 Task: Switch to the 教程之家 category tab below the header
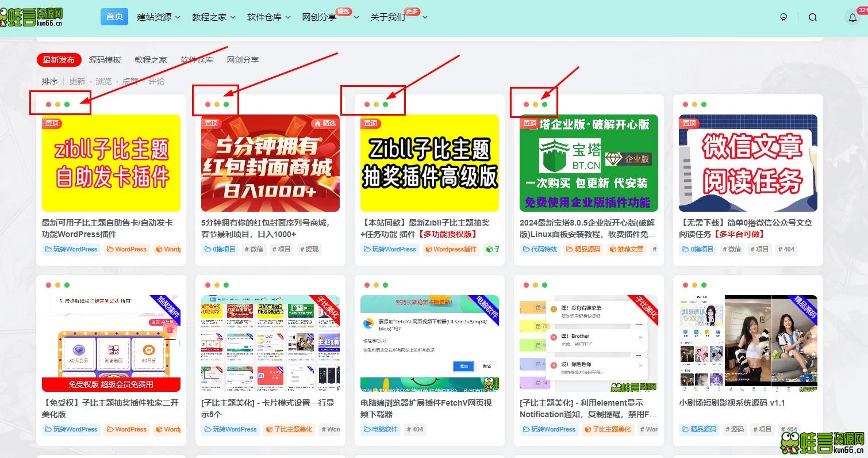point(151,60)
